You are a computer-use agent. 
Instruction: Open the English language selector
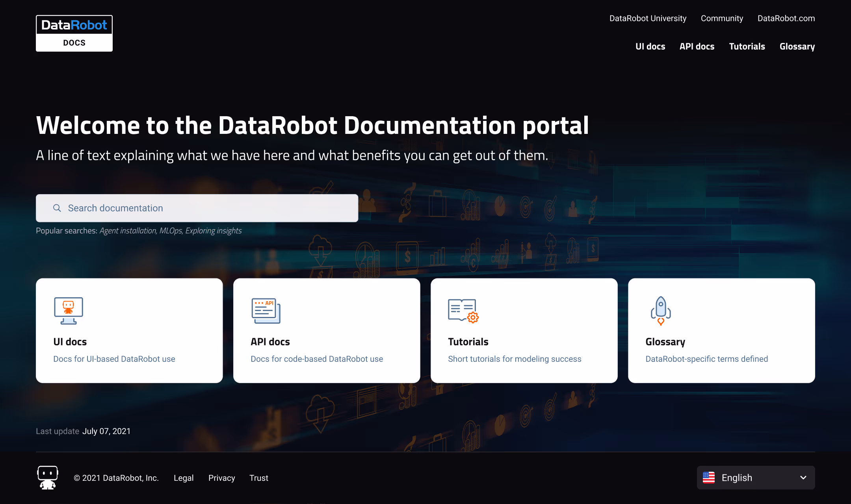[x=756, y=478]
